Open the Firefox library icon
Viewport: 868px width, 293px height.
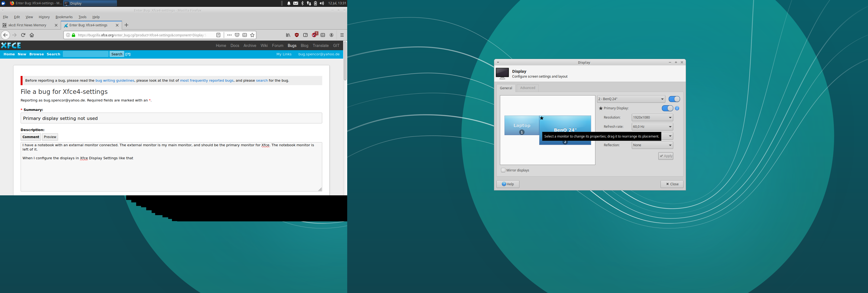pyautogui.click(x=288, y=35)
